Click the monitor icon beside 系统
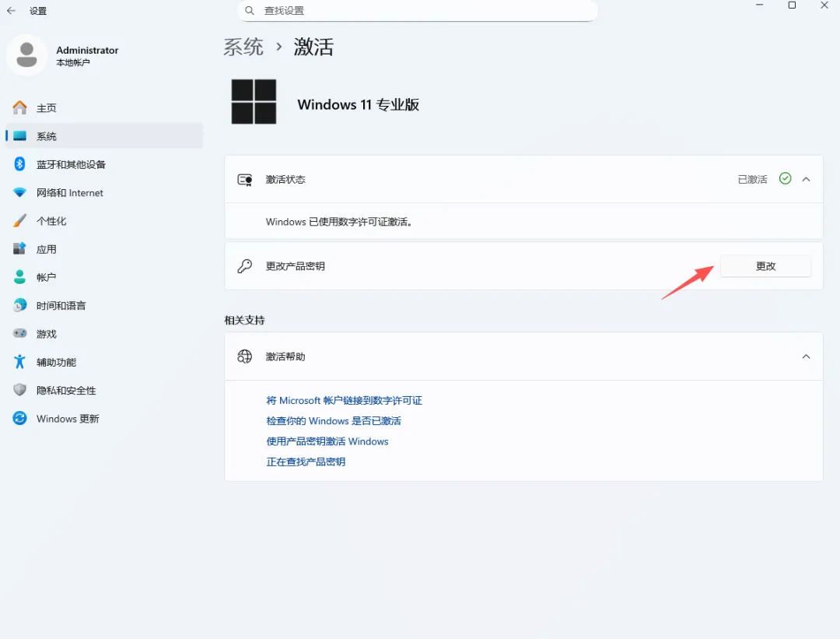The image size is (840, 639). coord(19,136)
